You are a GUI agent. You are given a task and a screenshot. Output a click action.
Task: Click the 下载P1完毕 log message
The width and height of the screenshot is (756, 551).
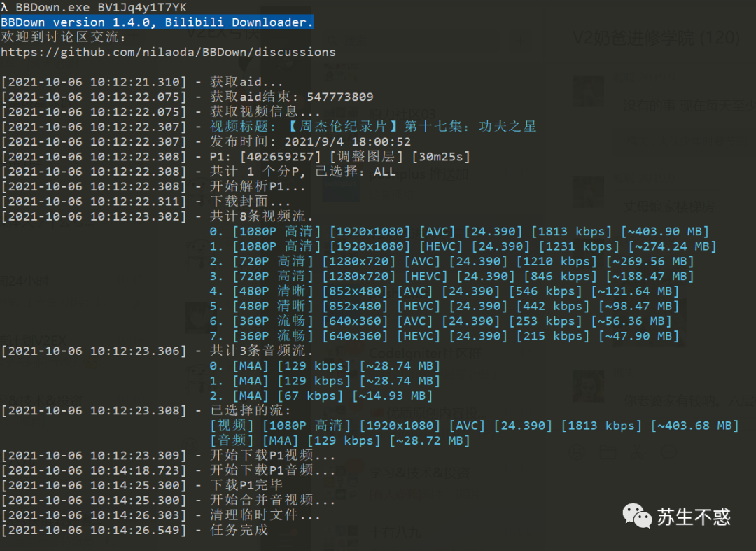(246, 485)
